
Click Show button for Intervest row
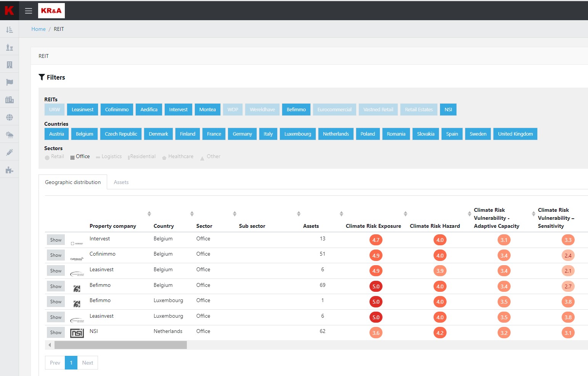click(x=56, y=240)
